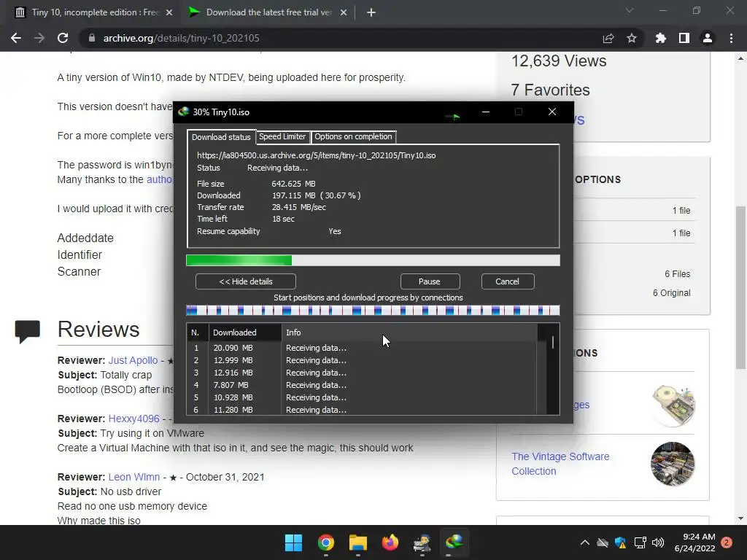
Task: Open the Chrome extensions puzzle icon
Action: (x=660, y=38)
